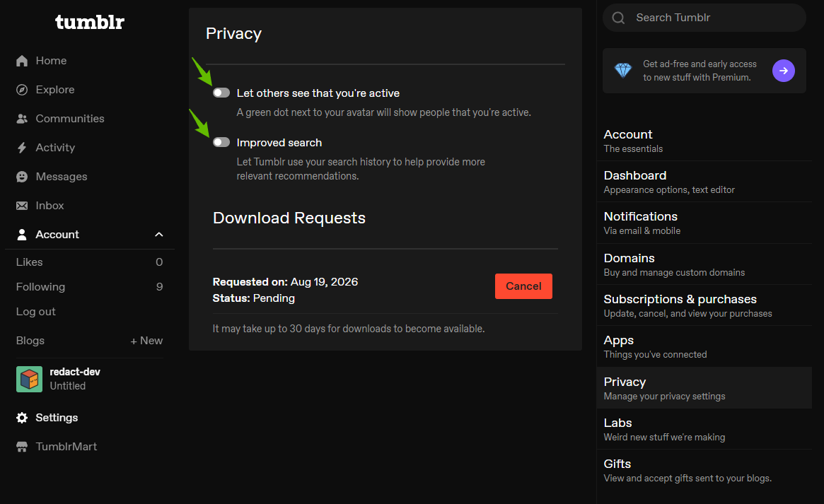
Task: Open the Notifications settings tab
Action: click(704, 223)
